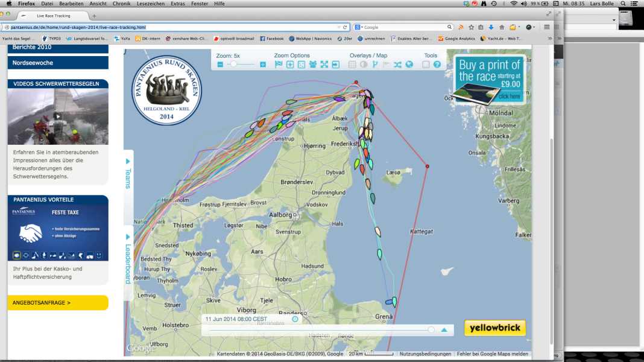Reload the page with the refresh icon

345,27
